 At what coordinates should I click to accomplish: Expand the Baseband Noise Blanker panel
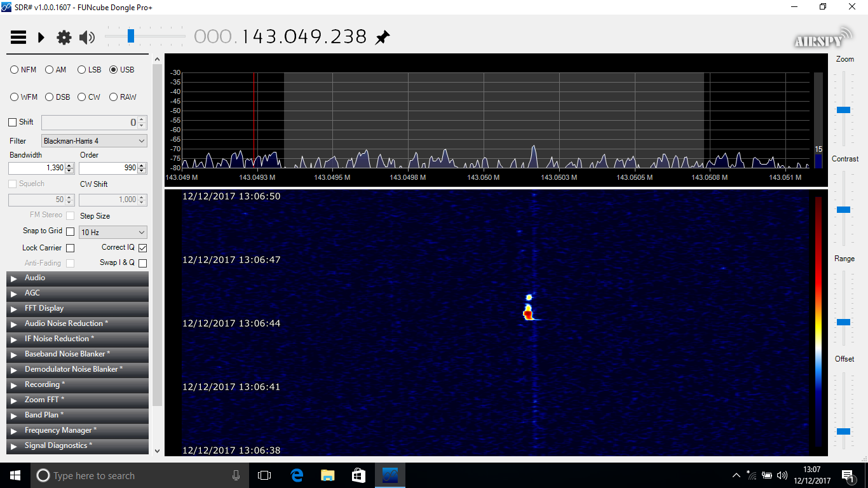tap(78, 355)
